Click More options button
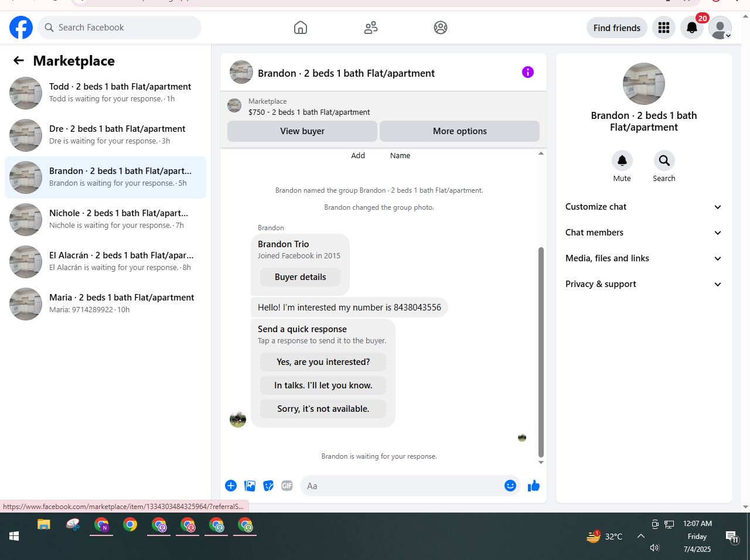Viewport: 750px width, 560px height. point(460,131)
